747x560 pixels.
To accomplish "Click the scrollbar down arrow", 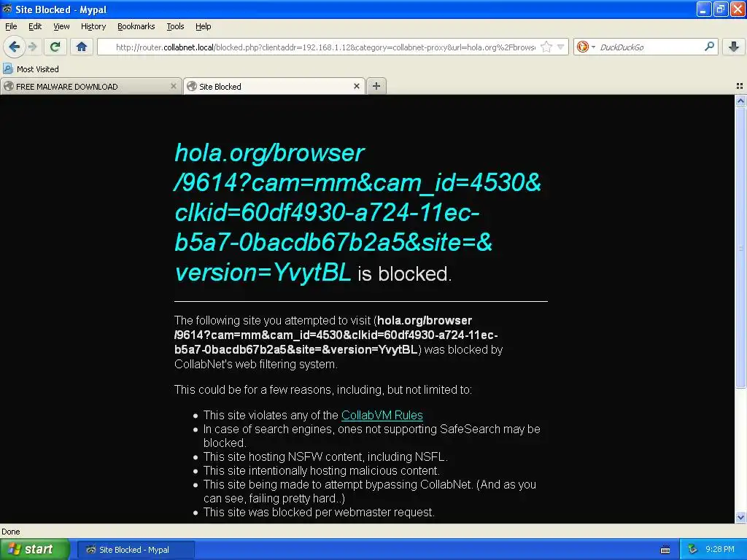I will [740, 517].
